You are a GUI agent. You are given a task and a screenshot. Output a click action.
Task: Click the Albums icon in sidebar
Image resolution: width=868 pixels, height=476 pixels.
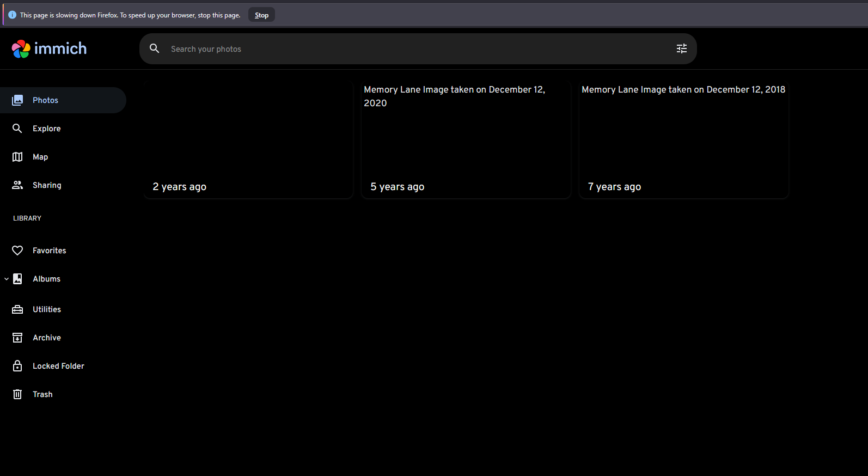[17, 279]
